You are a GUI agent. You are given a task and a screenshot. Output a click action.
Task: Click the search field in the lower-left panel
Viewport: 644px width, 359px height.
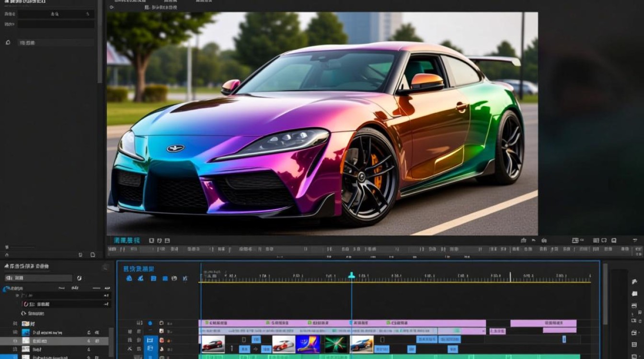pos(38,278)
